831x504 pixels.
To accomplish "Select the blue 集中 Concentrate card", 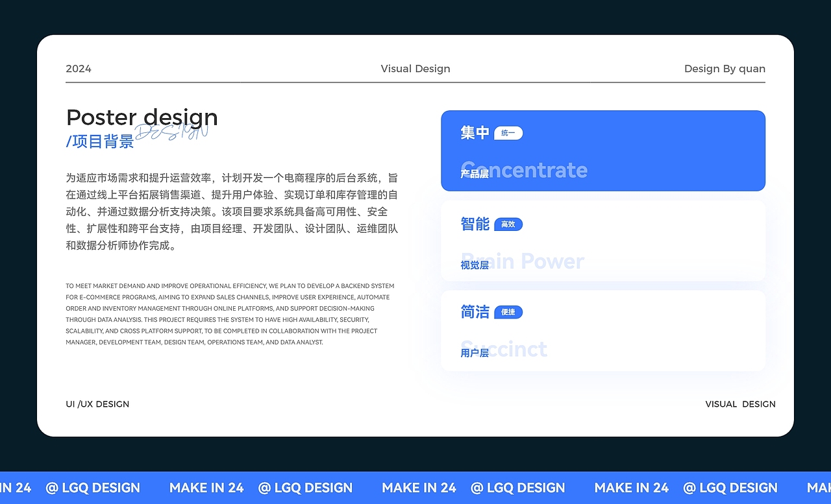I will click(603, 150).
